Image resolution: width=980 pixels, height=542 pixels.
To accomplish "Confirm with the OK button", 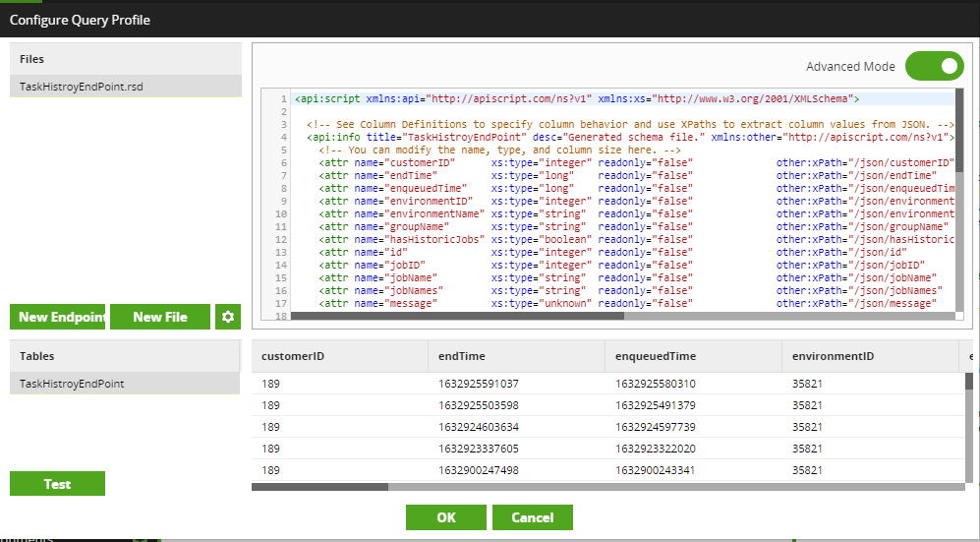I will pyautogui.click(x=446, y=517).
